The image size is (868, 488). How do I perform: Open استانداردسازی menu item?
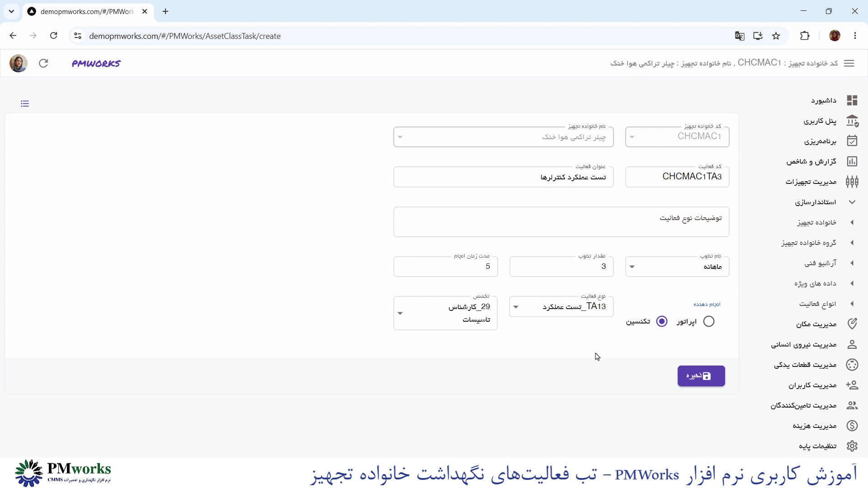coord(816,202)
